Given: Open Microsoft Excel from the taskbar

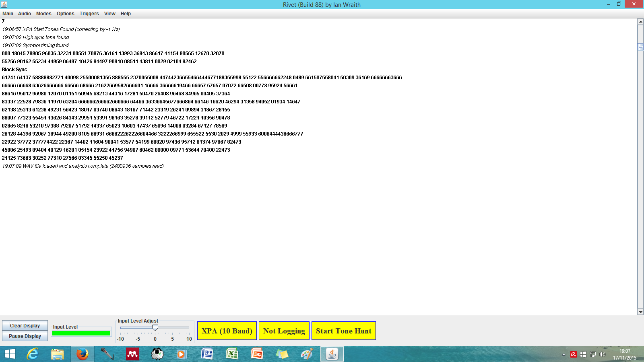Looking at the screenshot, I should pos(232,354).
